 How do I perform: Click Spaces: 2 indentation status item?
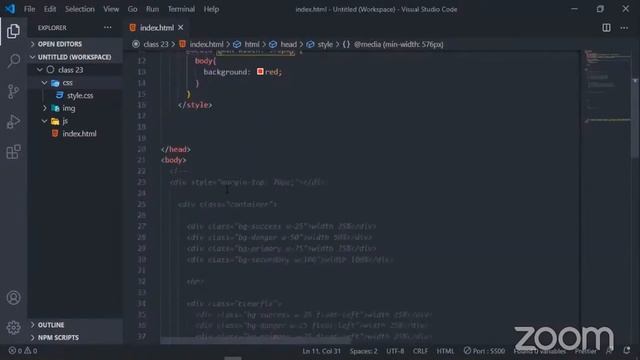[363, 351]
